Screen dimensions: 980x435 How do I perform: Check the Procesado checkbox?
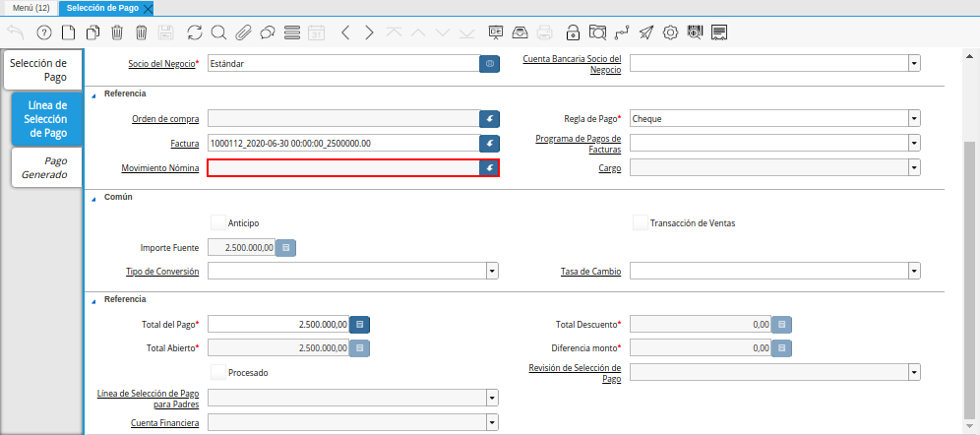click(218, 372)
